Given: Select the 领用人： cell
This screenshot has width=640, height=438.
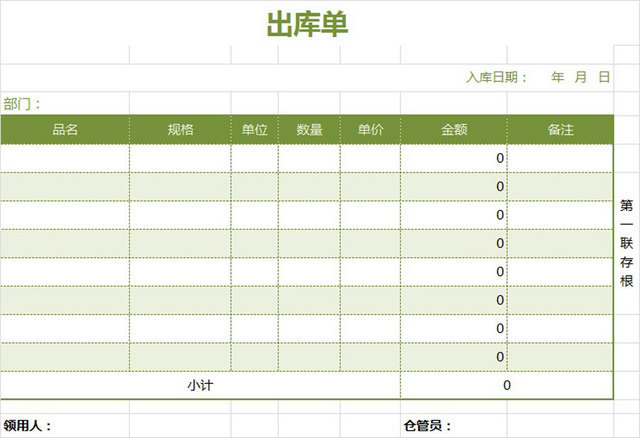Looking at the screenshot, I should click(65, 426).
